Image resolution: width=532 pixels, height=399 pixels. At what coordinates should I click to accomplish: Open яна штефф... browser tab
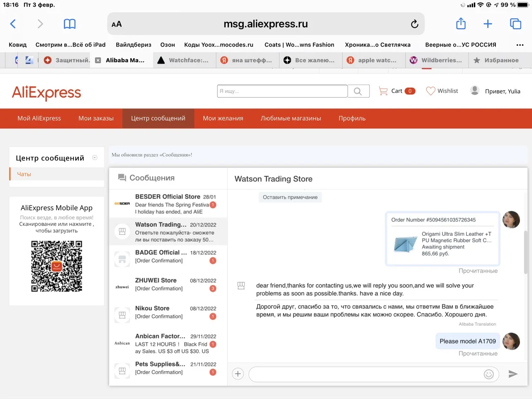(x=248, y=60)
